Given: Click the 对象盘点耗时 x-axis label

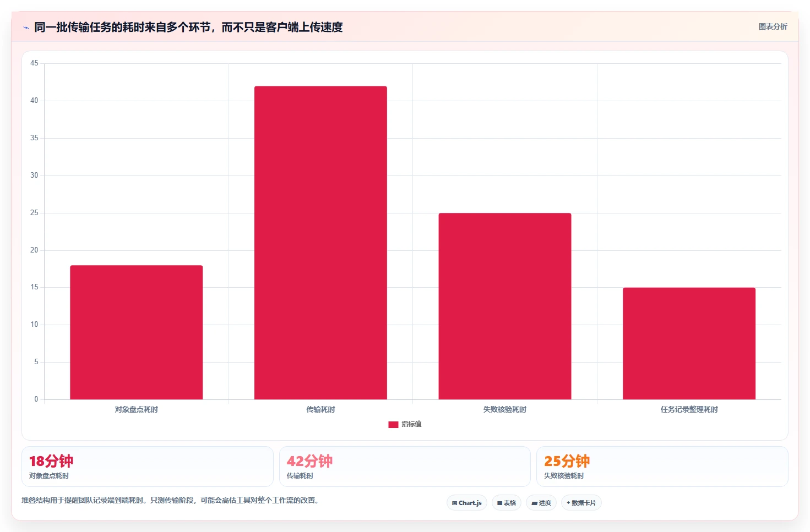Looking at the screenshot, I should pos(137,409).
